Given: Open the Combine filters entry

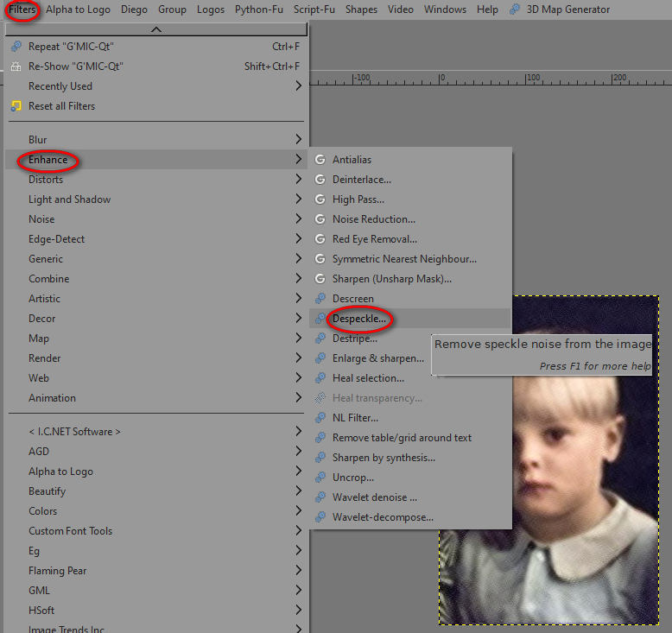Looking at the screenshot, I should [x=156, y=279].
